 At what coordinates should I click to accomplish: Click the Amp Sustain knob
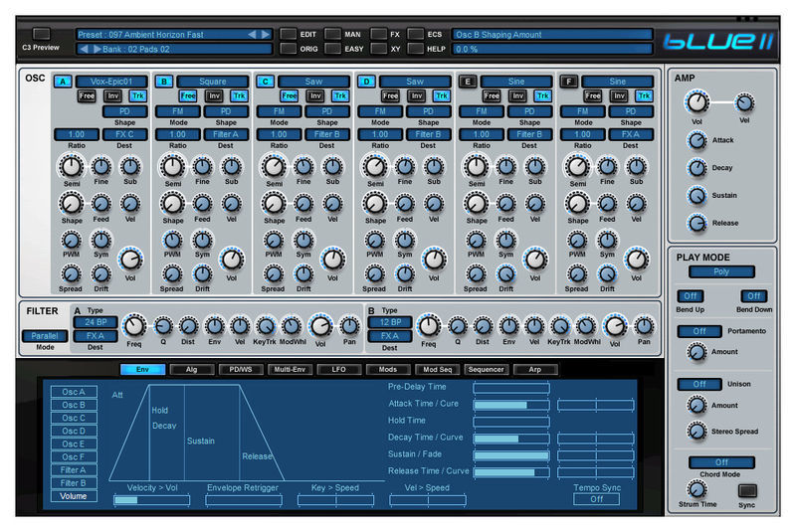pos(697,195)
